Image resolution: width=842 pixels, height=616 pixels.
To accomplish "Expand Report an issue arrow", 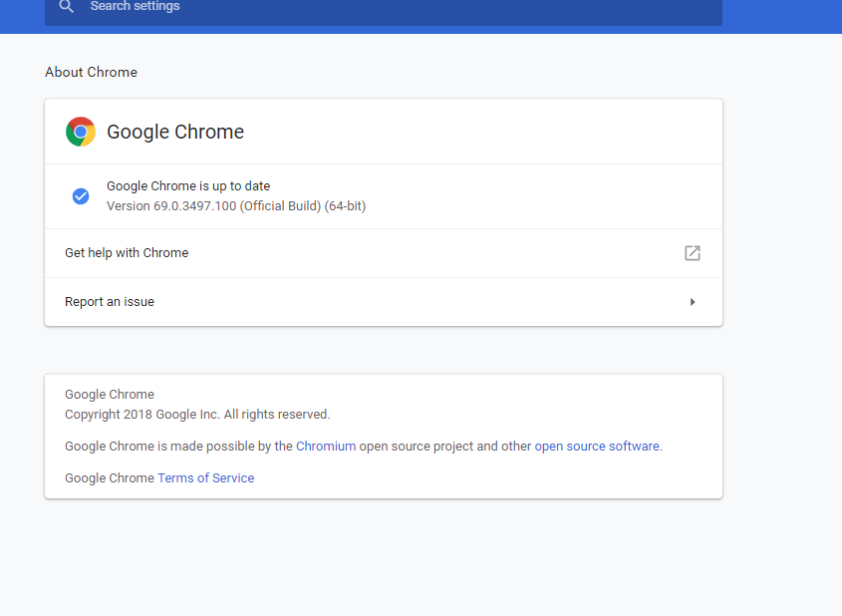I will [x=693, y=302].
